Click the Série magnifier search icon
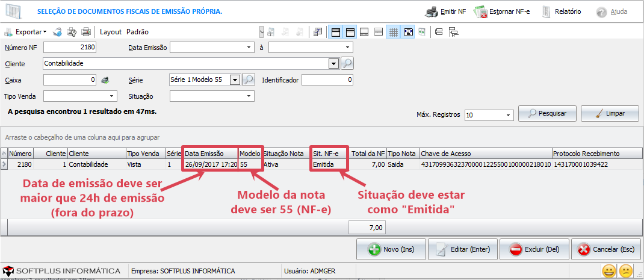This screenshot has width=644, height=280. pos(249,79)
